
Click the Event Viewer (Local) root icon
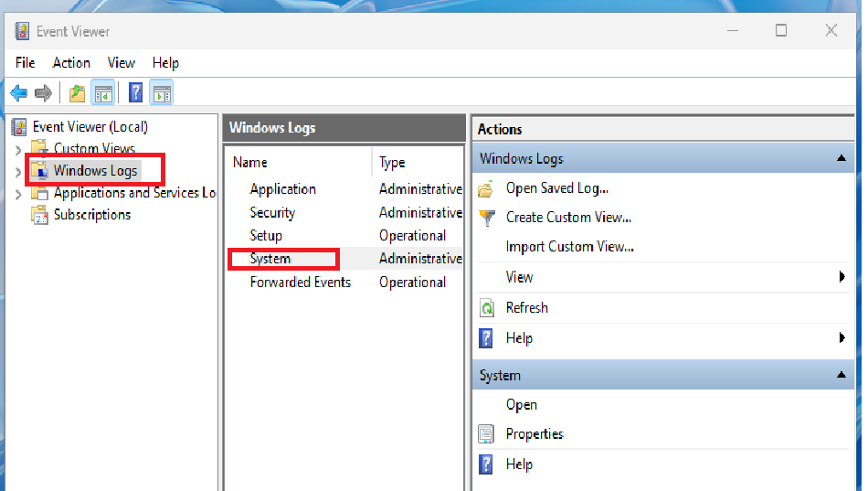19,127
